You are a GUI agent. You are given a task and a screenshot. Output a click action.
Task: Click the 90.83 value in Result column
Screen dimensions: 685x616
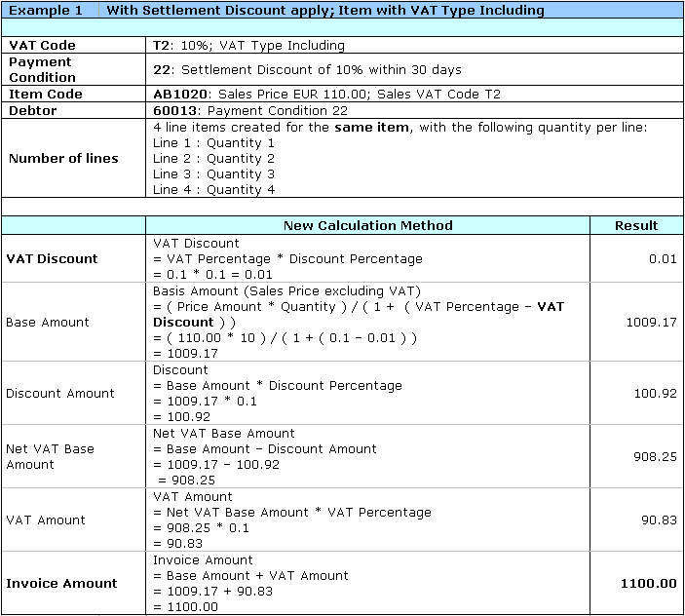tap(659, 520)
